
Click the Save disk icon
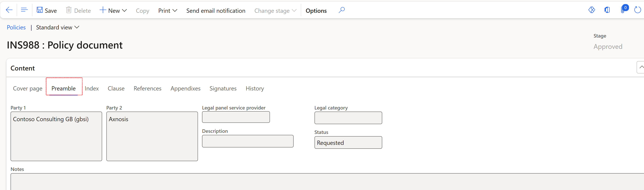click(40, 10)
